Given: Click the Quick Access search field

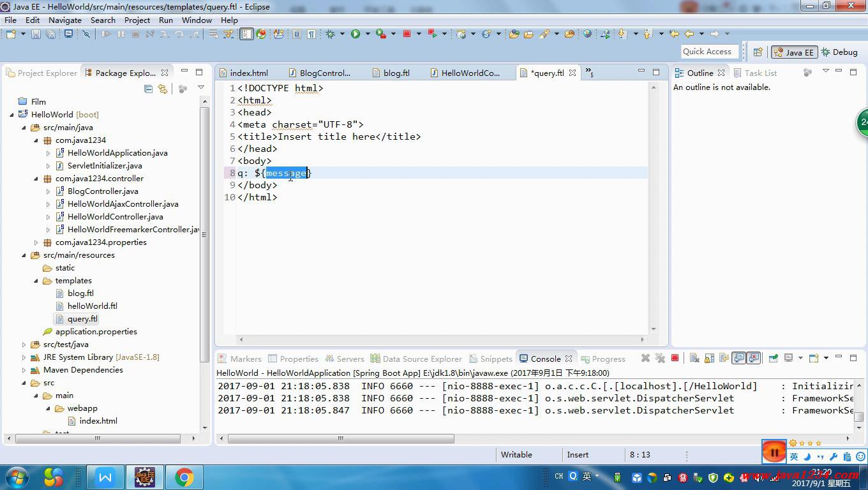Looking at the screenshot, I should 708,52.
